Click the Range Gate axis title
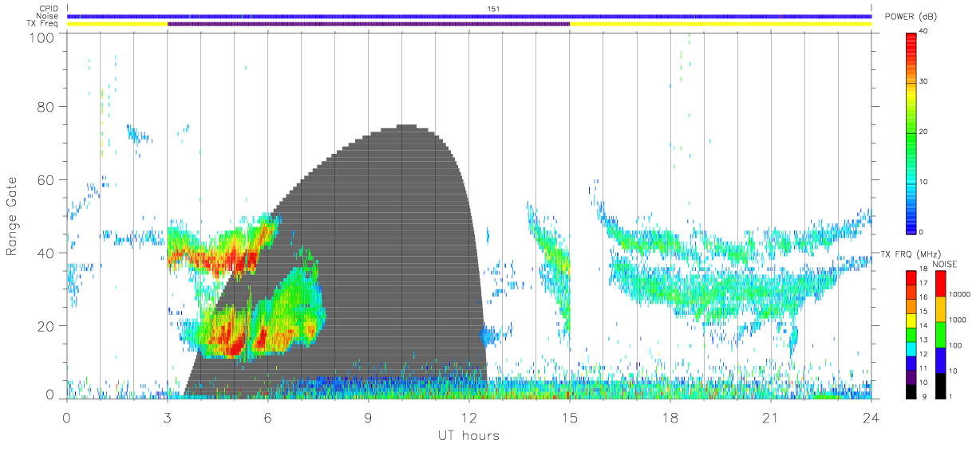 (12, 216)
